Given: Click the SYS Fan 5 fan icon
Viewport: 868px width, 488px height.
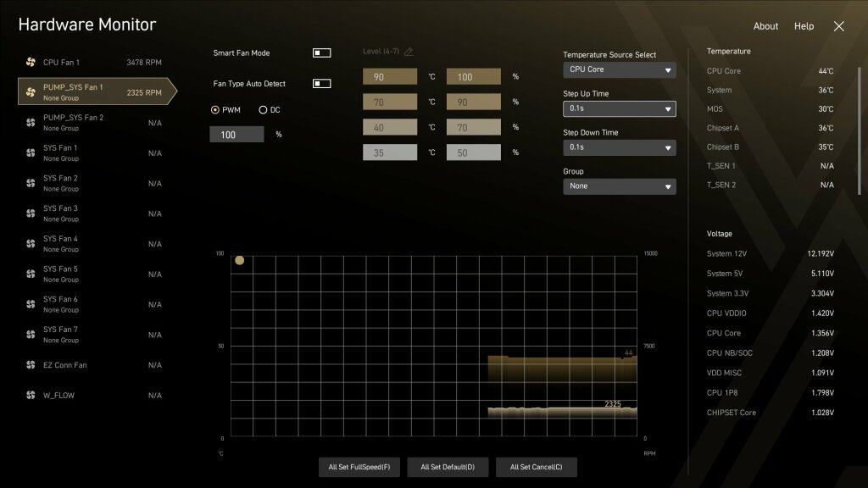Looking at the screenshot, I should [x=31, y=274].
